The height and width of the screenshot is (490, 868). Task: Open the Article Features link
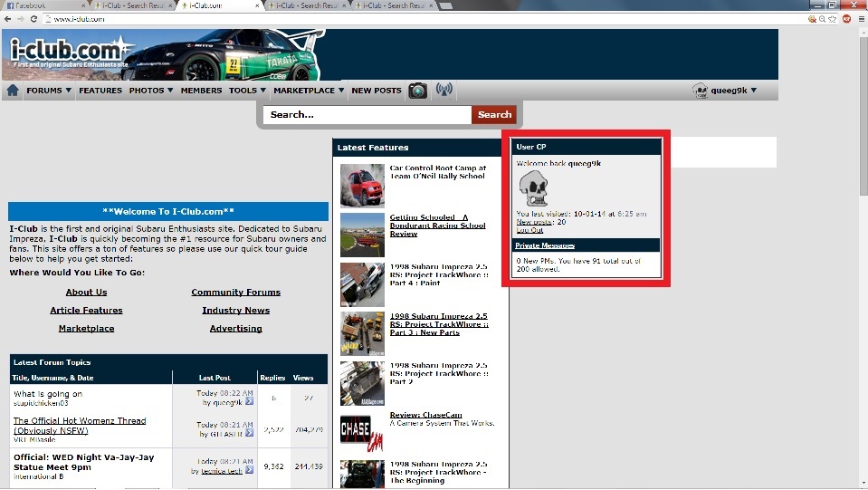[86, 311]
